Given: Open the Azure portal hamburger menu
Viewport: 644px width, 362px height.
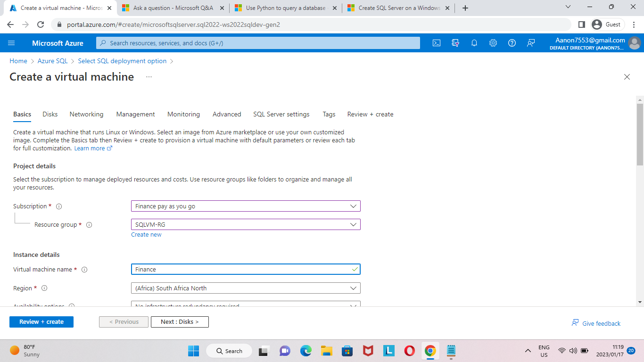Looking at the screenshot, I should click(x=12, y=43).
